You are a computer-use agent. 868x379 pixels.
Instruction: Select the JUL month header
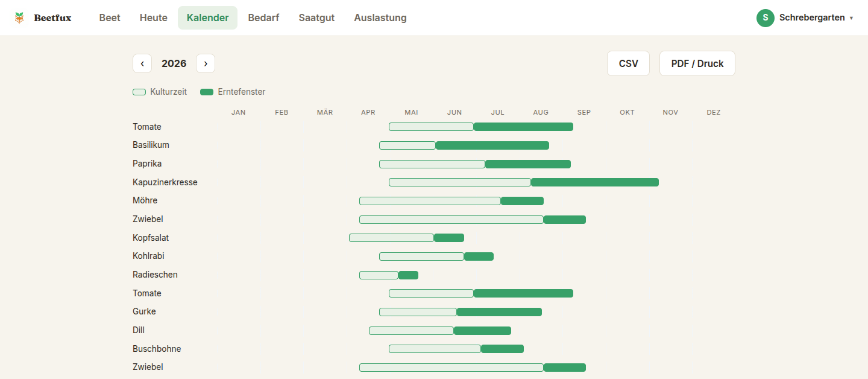point(498,112)
